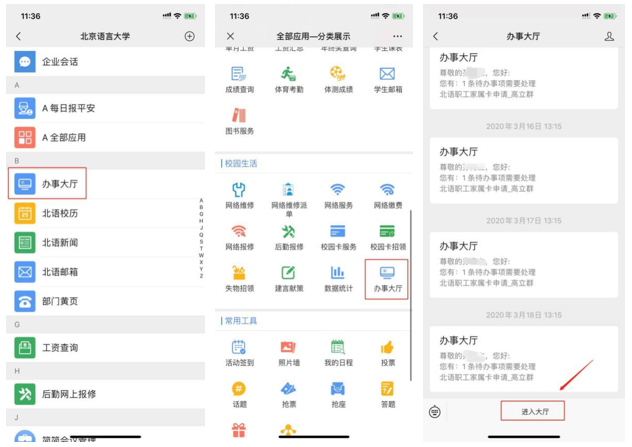
Task: Tap the 失物招领 lost and found icon
Action: 238,274
